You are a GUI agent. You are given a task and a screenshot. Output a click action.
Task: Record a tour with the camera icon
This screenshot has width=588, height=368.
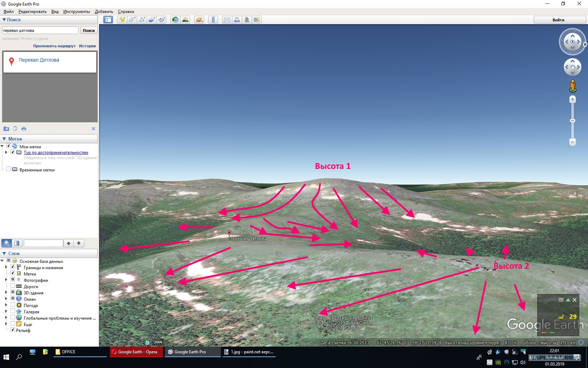point(161,20)
